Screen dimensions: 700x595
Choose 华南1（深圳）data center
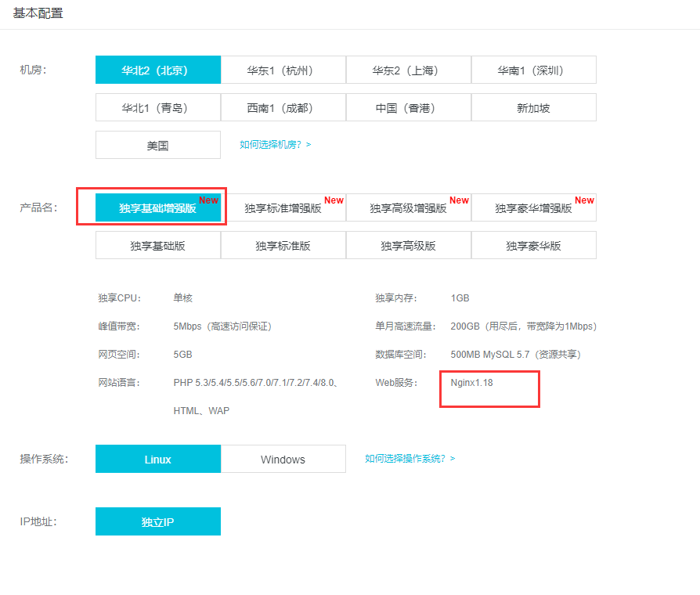[533, 70]
